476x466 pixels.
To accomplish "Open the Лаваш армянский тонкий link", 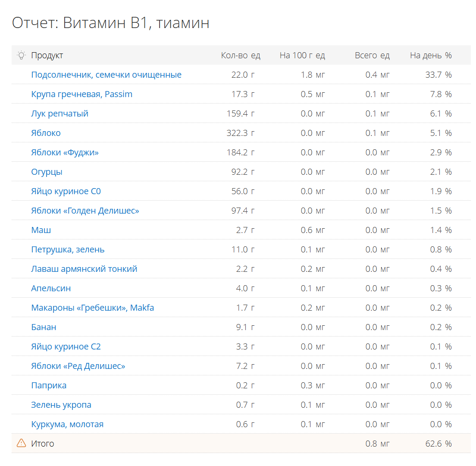I will [84, 269].
